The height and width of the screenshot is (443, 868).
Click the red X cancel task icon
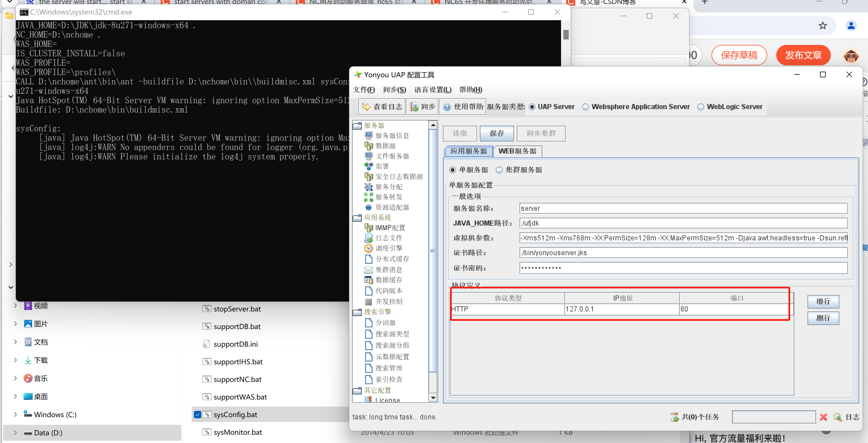(823, 417)
